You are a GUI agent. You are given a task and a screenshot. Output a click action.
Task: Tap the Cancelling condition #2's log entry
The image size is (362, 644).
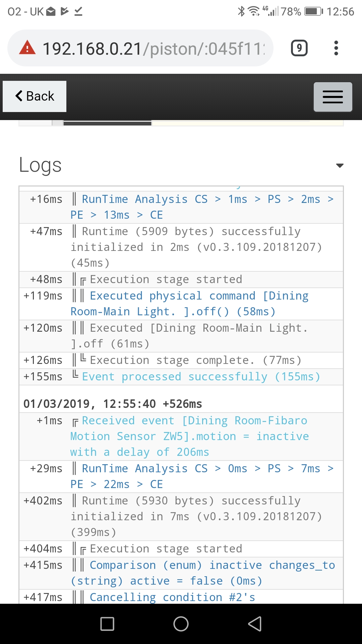[x=172, y=597]
